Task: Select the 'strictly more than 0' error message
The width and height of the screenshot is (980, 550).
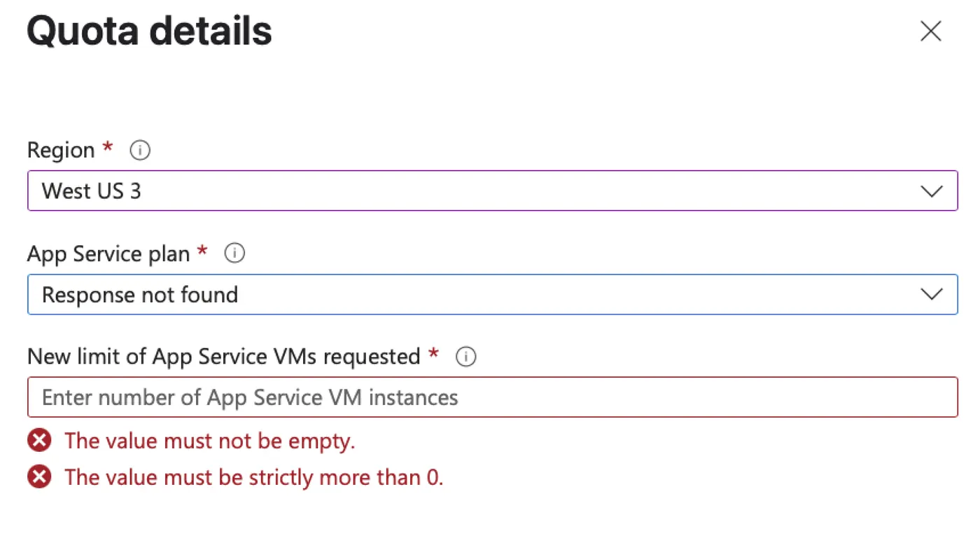Action: coord(254,477)
